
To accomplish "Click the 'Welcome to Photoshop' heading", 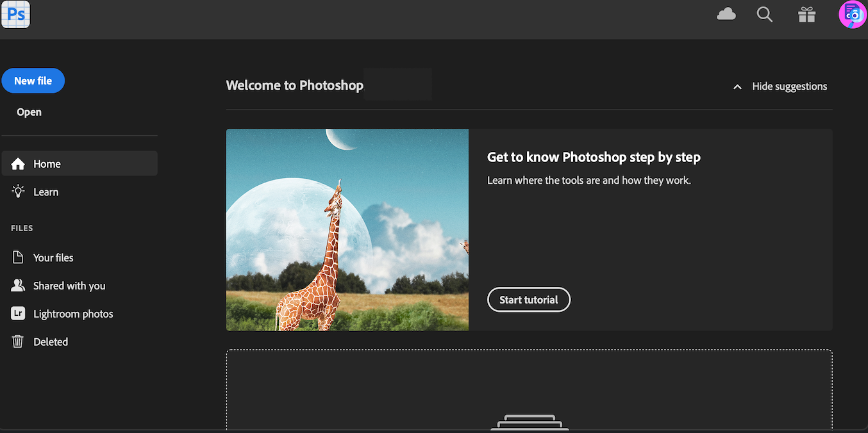I will coord(295,85).
